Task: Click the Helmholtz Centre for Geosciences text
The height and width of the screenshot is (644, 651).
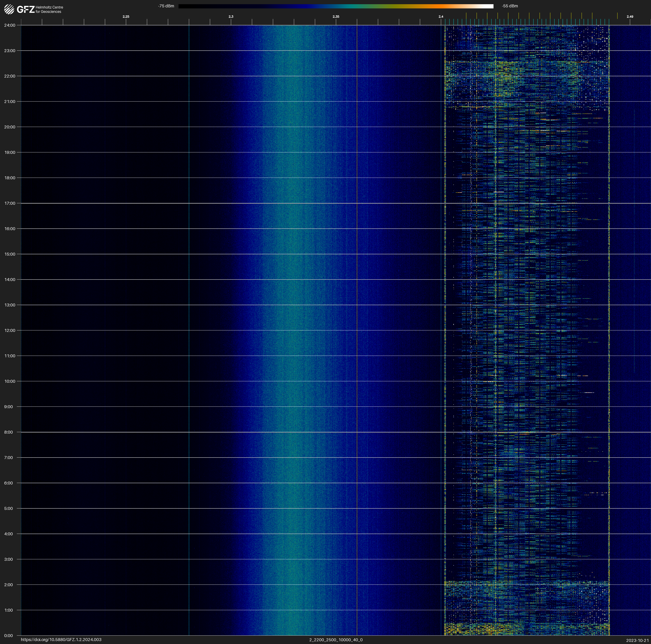Action: (49, 9)
